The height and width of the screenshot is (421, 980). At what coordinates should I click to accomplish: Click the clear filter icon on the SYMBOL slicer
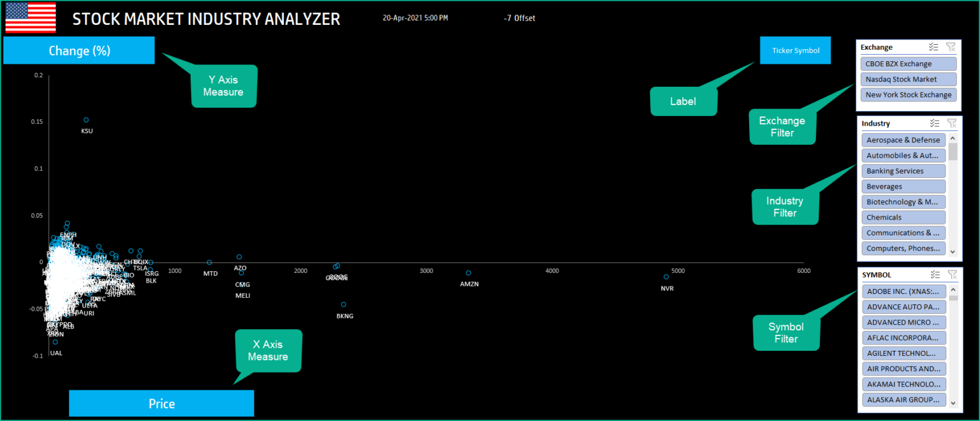[951, 274]
